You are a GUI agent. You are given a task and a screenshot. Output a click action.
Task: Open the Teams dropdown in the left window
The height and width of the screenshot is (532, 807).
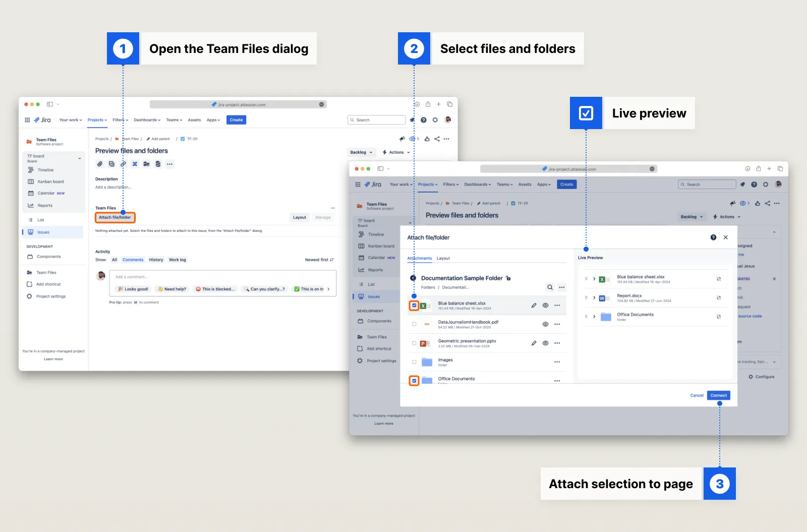click(174, 120)
